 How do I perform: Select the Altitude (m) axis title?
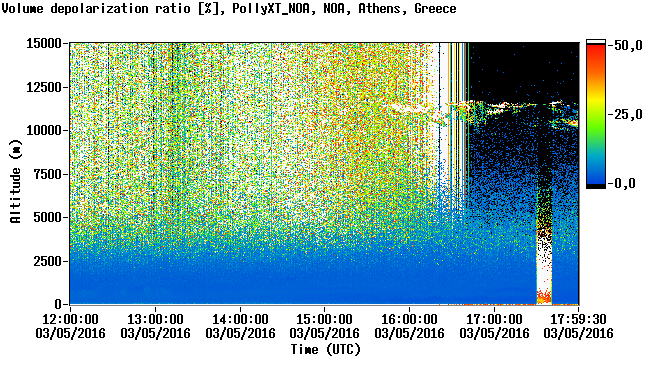pos(16,181)
